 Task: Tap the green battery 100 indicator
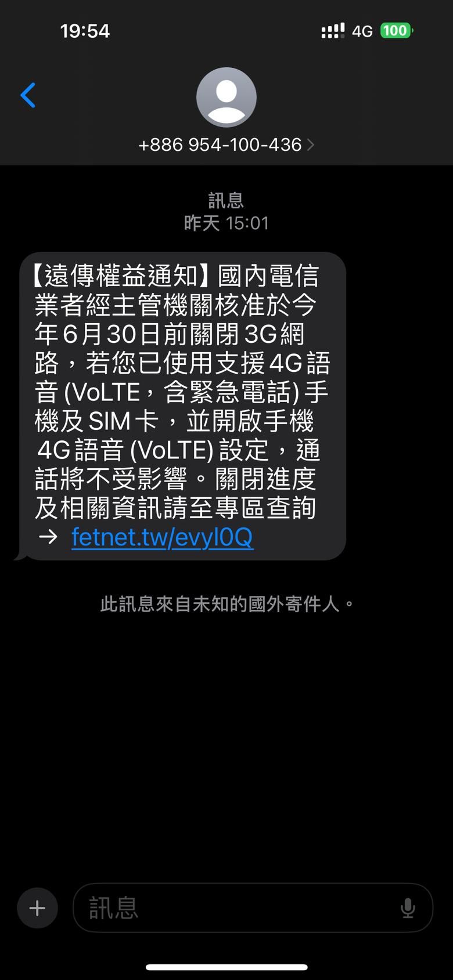[x=397, y=31]
